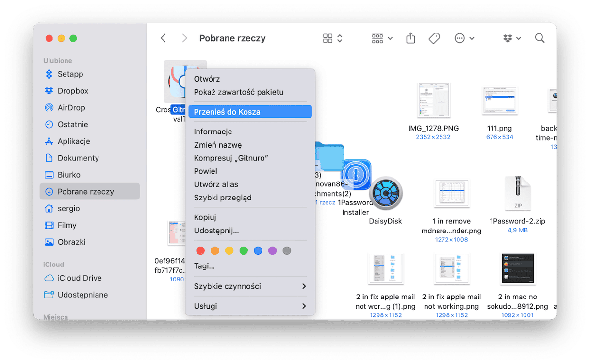Screen dimensions: 590x364
Task: Select the IMG_1278.PNG thumbnail
Action: pos(433,101)
